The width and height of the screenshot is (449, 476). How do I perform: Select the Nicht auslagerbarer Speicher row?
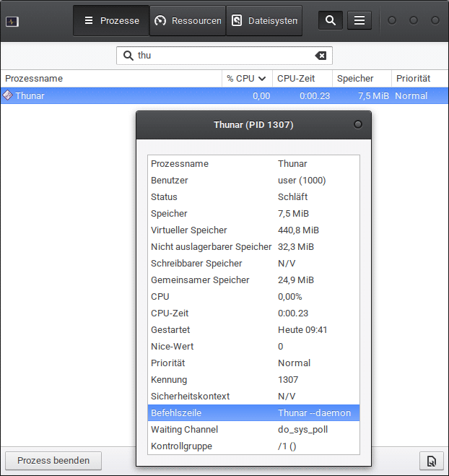253,247
